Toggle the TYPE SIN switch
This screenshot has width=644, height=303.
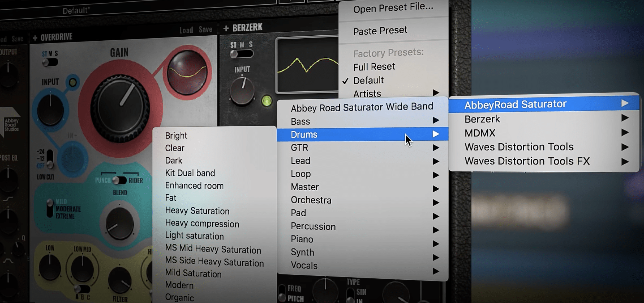click(x=350, y=295)
